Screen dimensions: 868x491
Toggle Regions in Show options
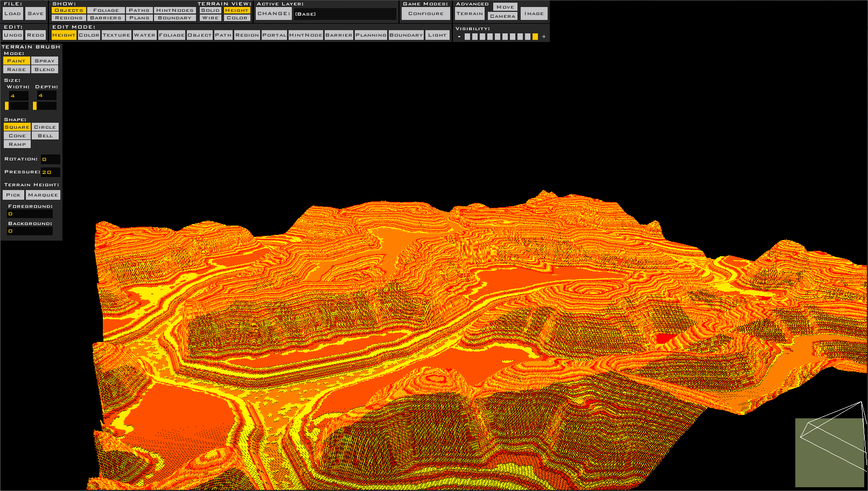coord(69,18)
